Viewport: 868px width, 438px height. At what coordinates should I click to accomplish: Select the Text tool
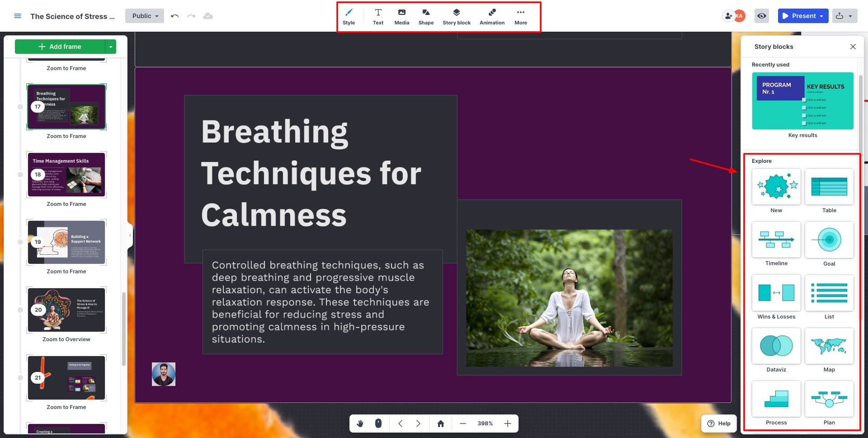coord(378,17)
